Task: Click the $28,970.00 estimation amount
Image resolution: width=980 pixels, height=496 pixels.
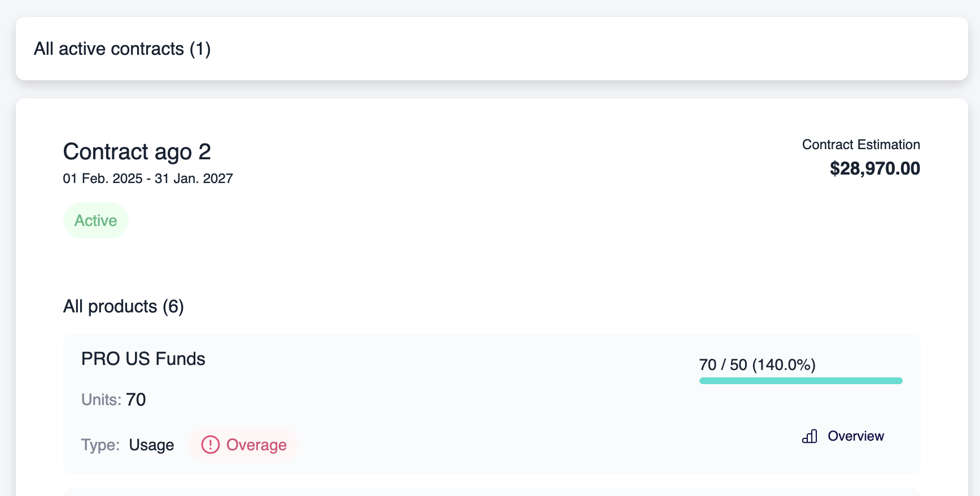Action: click(x=874, y=168)
